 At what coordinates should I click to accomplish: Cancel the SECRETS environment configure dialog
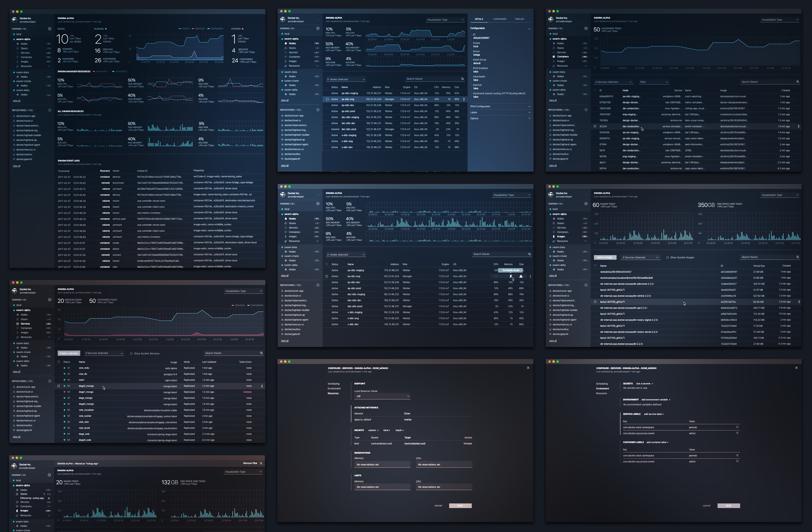coord(707,506)
